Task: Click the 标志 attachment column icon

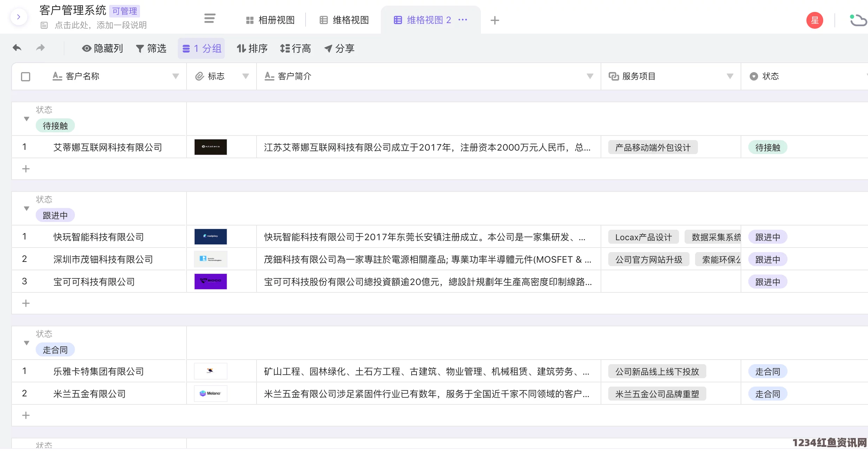Action: pyautogui.click(x=199, y=76)
